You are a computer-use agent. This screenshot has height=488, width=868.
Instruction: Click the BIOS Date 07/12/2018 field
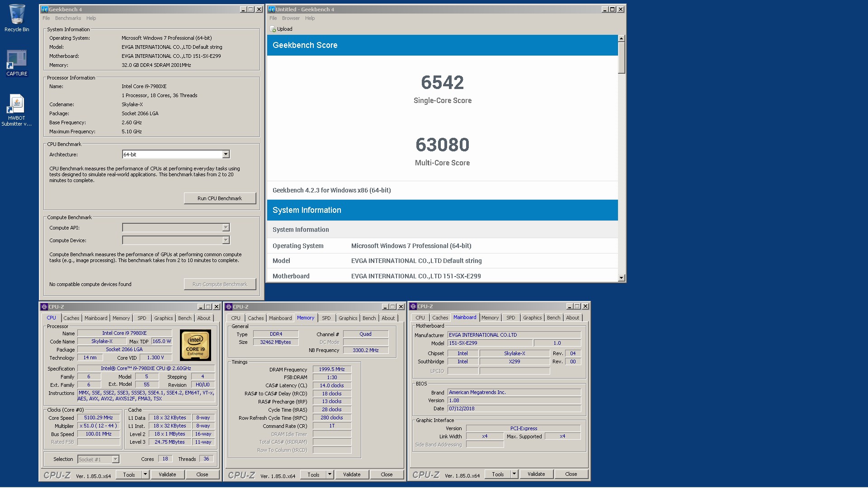(514, 408)
